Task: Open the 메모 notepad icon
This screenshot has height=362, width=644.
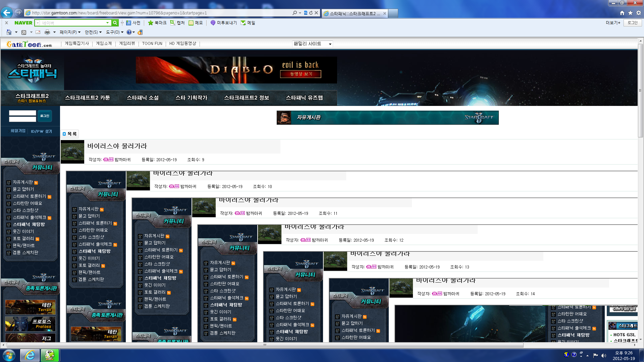Action: pyautogui.click(x=191, y=23)
